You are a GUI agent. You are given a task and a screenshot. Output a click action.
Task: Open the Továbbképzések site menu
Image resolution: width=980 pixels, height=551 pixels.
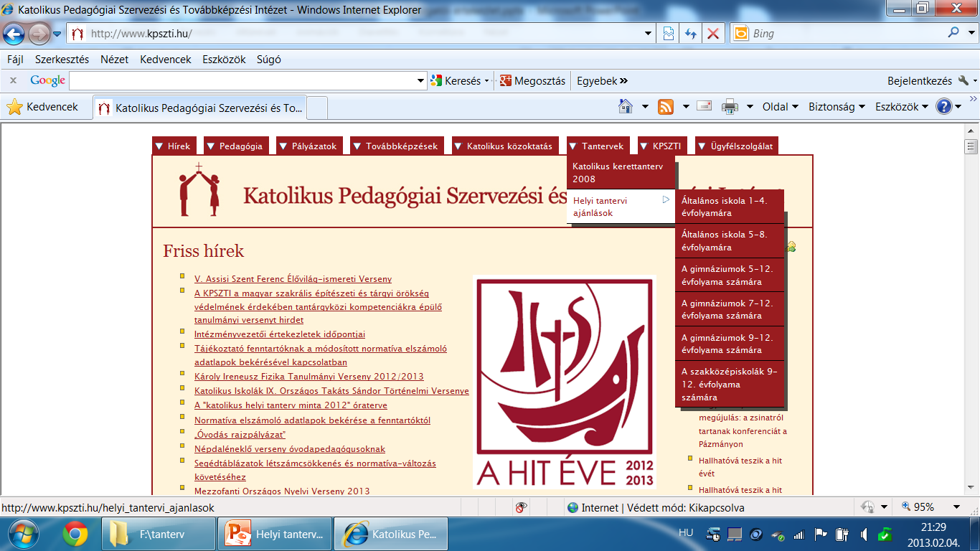[397, 146]
